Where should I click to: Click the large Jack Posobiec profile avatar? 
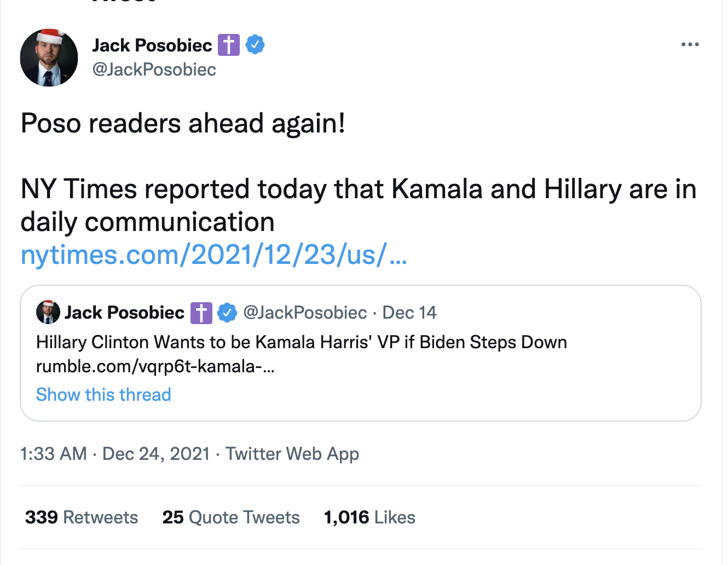(49, 58)
